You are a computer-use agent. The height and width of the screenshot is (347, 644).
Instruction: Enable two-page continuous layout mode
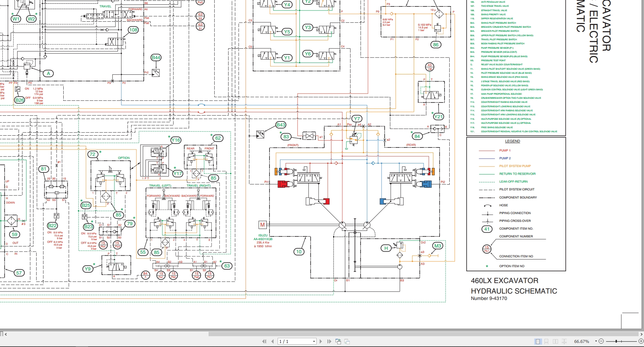coord(564,342)
